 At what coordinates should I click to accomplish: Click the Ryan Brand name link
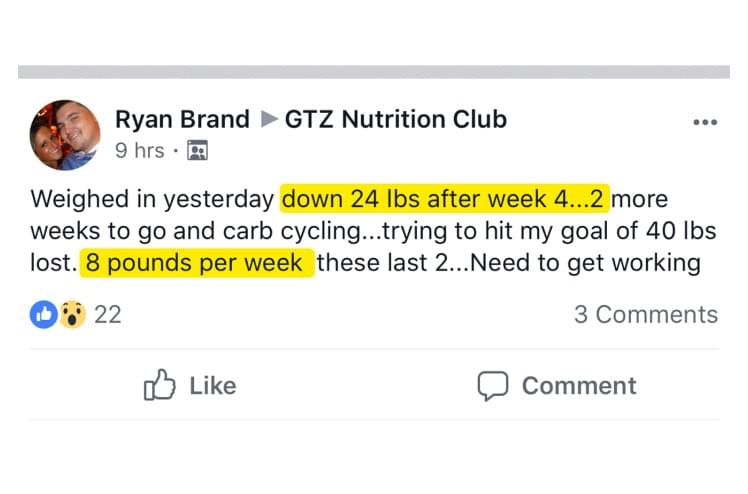[182, 120]
